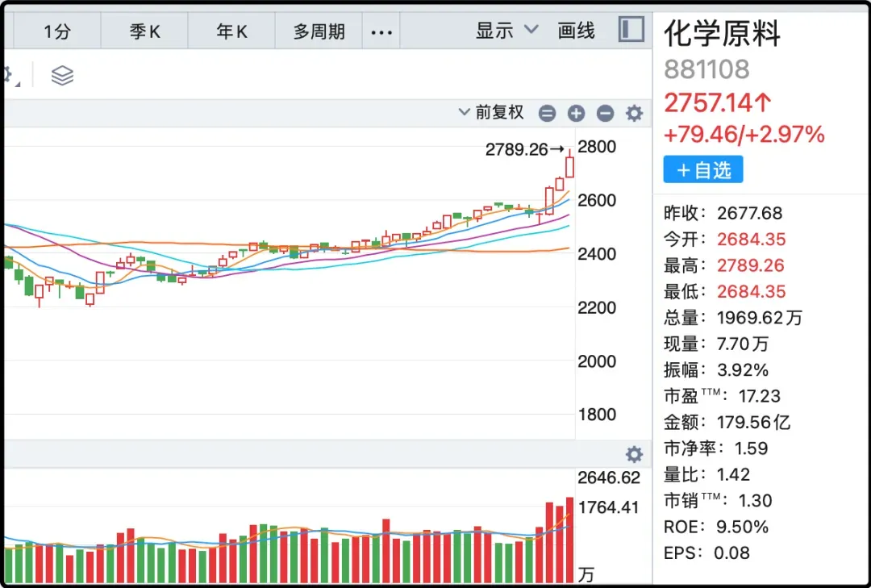
Task: Switch to the 年K tab
Action: (x=231, y=31)
